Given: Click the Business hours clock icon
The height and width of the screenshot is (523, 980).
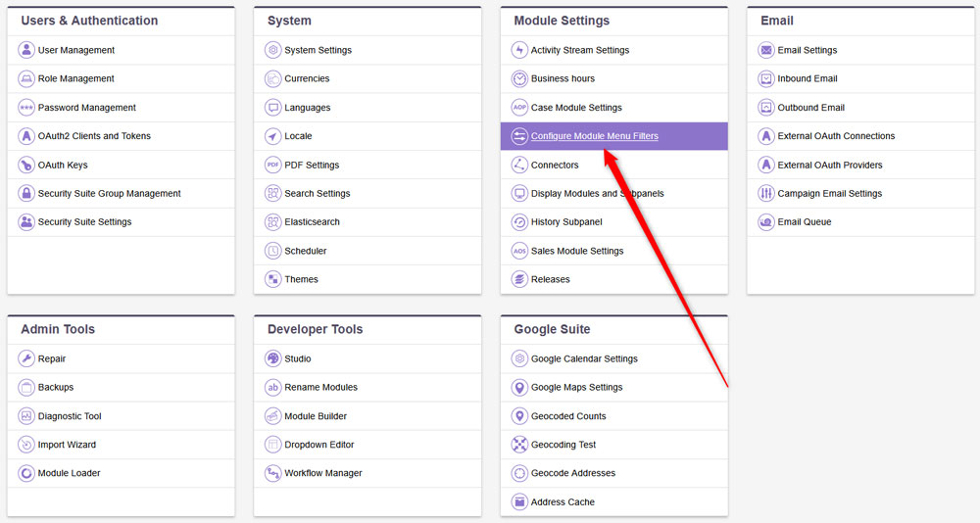Looking at the screenshot, I should pos(519,78).
